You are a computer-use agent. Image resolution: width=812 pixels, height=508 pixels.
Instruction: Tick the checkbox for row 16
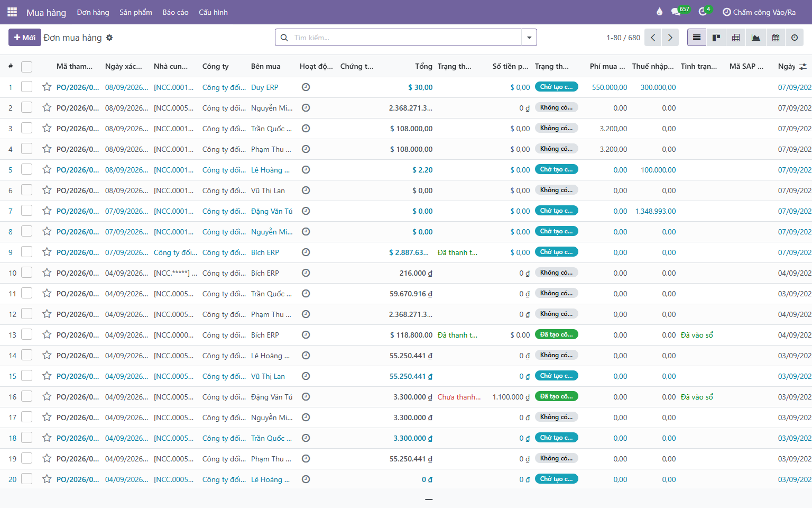[27, 396]
